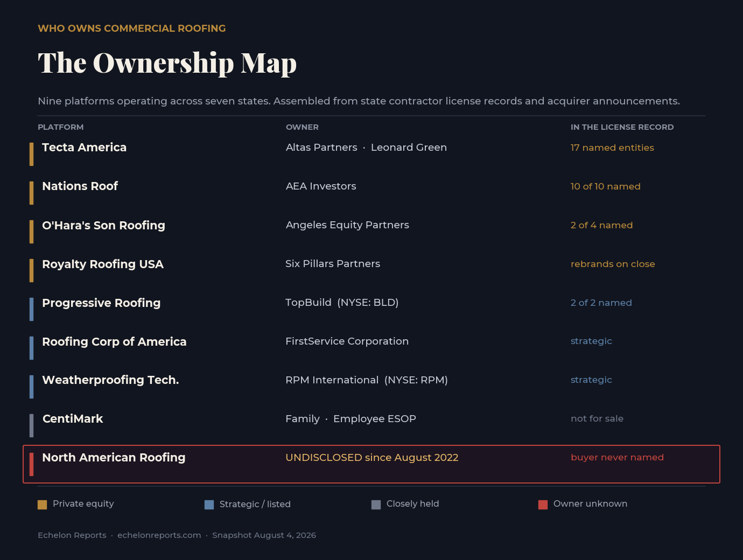The width and height of the screenshot is (743, 560).
Task: Select the Tecta America platform name
Action: [85, 148]
